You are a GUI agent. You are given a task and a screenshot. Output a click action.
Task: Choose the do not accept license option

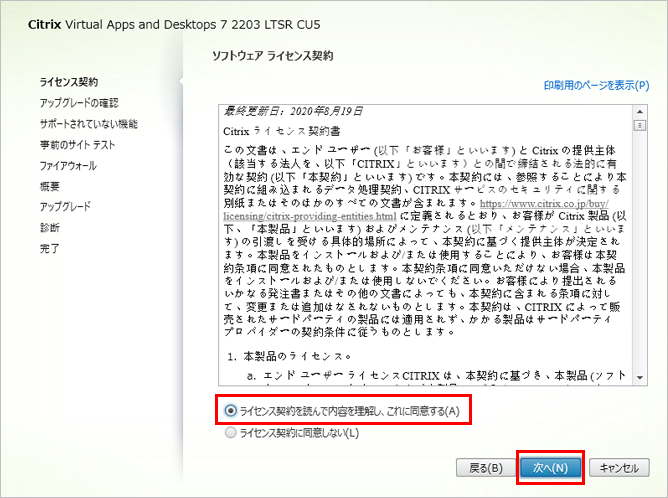230,433
